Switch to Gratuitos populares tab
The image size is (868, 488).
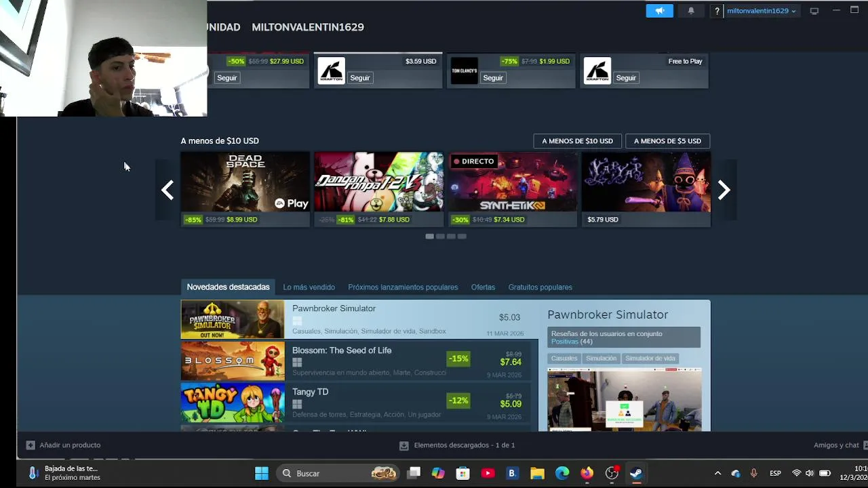point(540,287)
